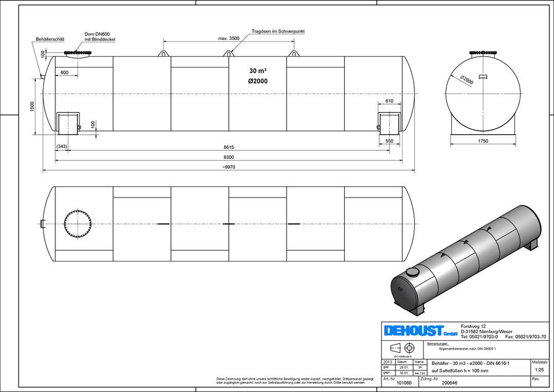
Task: Click the '2013' year cell
Action: pos(388,362)
